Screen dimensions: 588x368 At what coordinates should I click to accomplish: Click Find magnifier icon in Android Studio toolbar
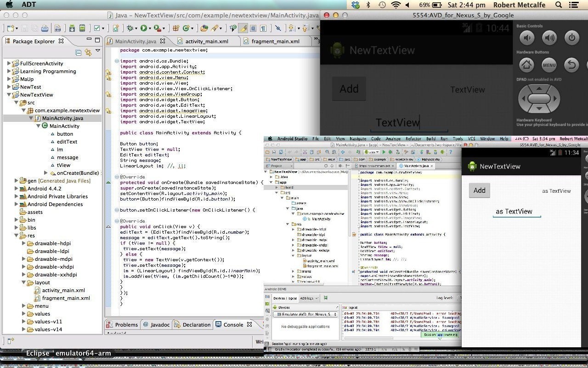tap(327, 152)
